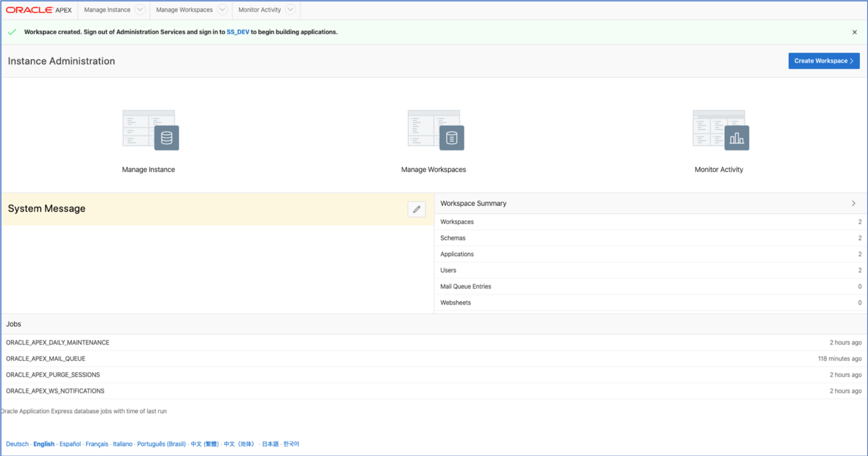Click Manage Workspaces label under icon
Image resolution: width=868 pixels, height=456 pixels.
coord(433,170)
